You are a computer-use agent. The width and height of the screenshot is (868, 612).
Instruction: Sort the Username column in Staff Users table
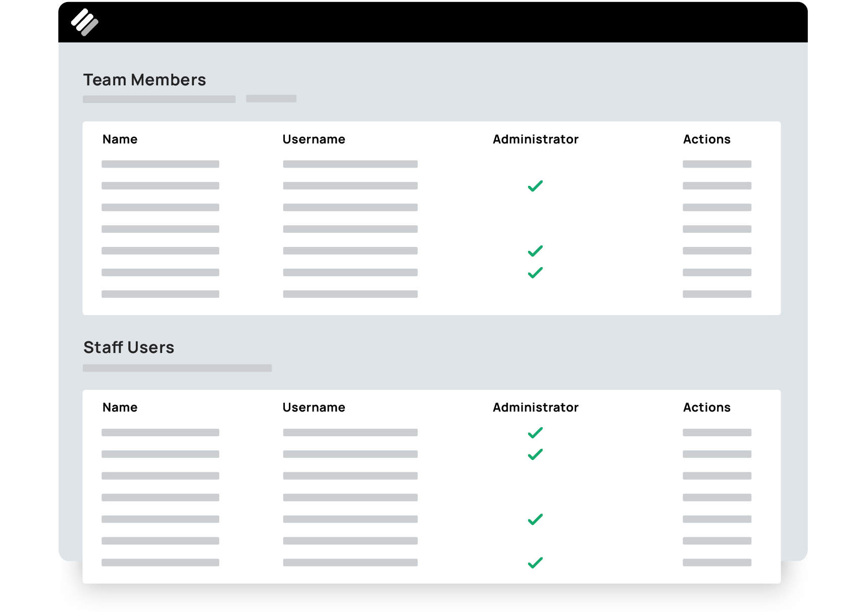(x=314, y=407)
